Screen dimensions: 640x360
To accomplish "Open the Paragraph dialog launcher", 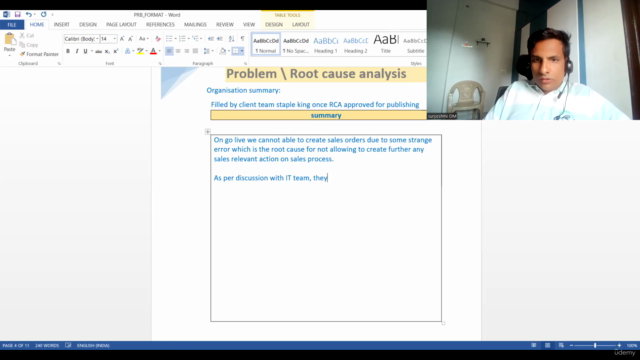I will (245, 64).
